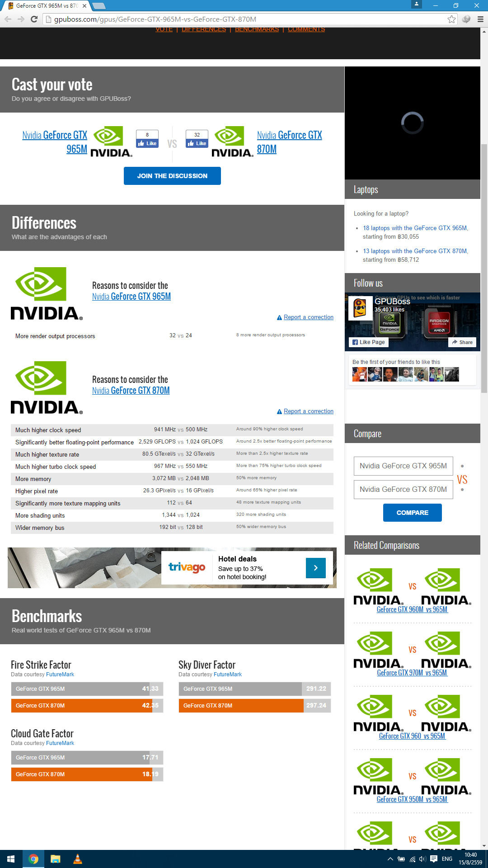Open a new browser tab

[99, 6]
